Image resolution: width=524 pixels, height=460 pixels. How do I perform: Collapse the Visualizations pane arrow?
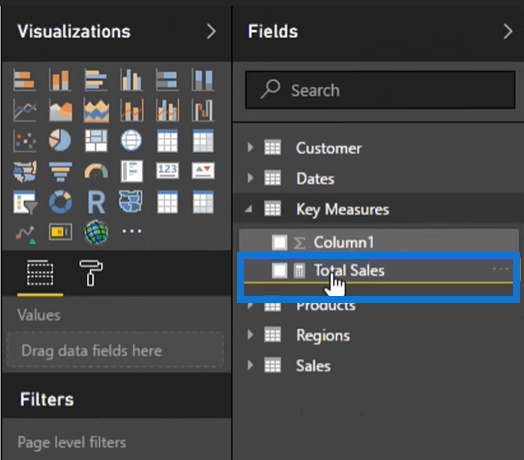click(x=211, y=32)
